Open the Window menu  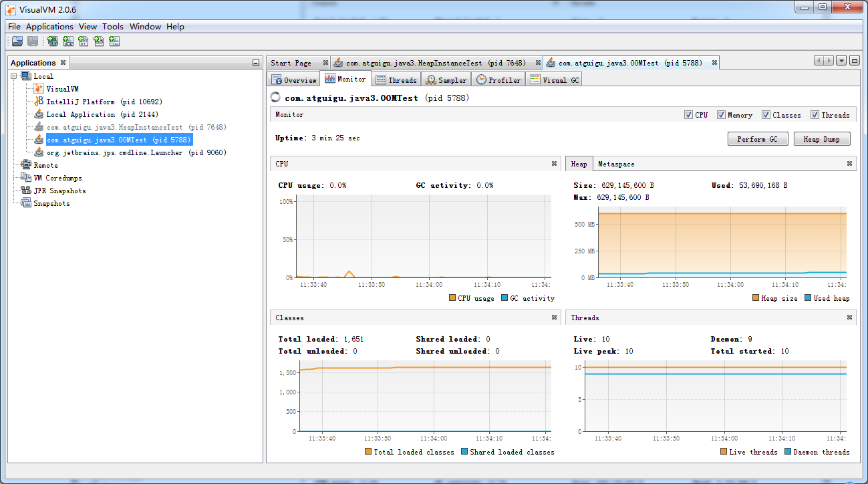point(145,27)
